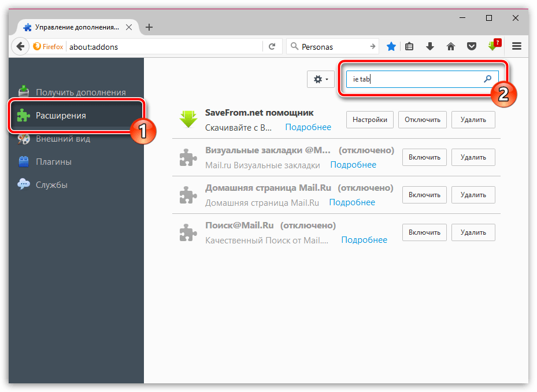This screenshot has width=537, height=392.
Task: Click the SaveFrom.net green arrow extension icon
Action: 188,119
